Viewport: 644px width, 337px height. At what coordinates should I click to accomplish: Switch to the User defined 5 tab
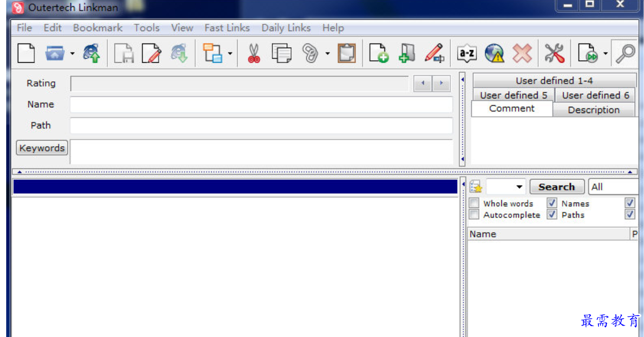[513, 95]
